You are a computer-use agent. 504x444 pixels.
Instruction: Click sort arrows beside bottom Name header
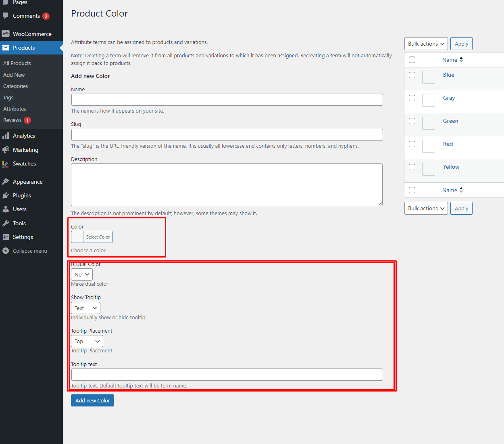tap(461, 190)
